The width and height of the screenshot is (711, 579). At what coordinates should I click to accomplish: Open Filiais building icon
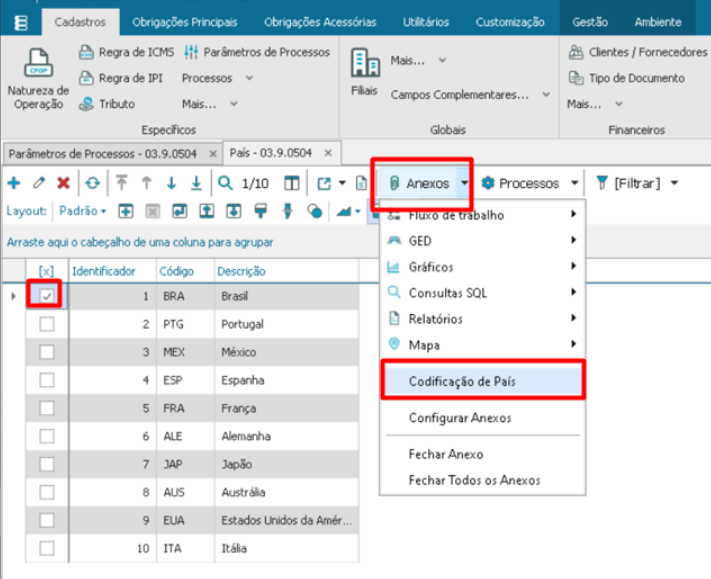(x=365, y=63)
